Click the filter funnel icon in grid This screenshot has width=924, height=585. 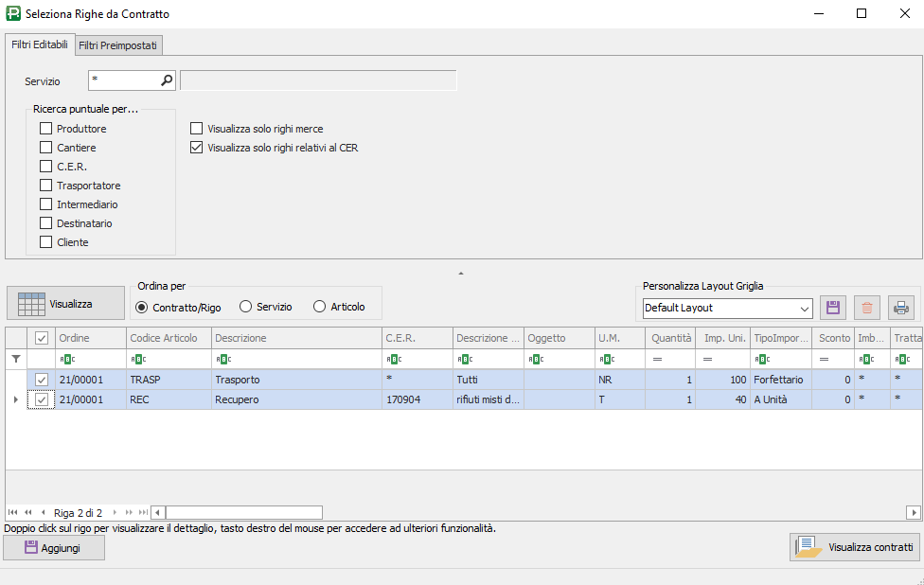point(15,359)
